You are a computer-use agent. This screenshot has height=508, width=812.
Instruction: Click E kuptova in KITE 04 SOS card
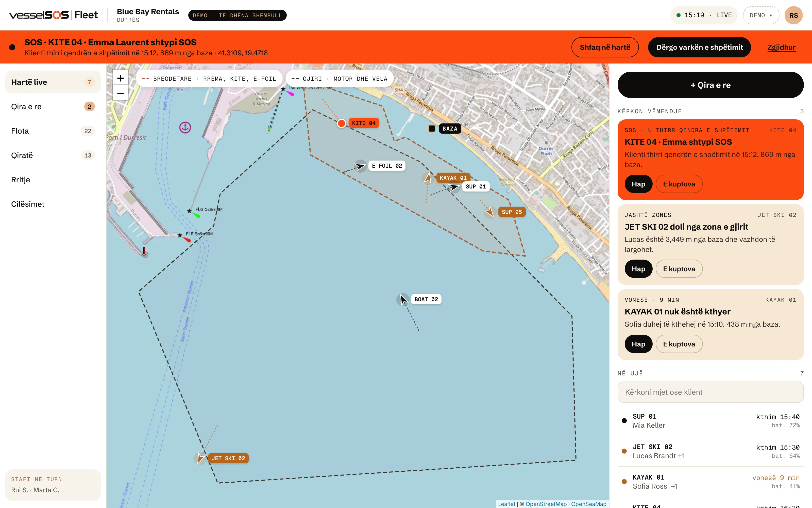pyautogui.click(x=679, y=184)
